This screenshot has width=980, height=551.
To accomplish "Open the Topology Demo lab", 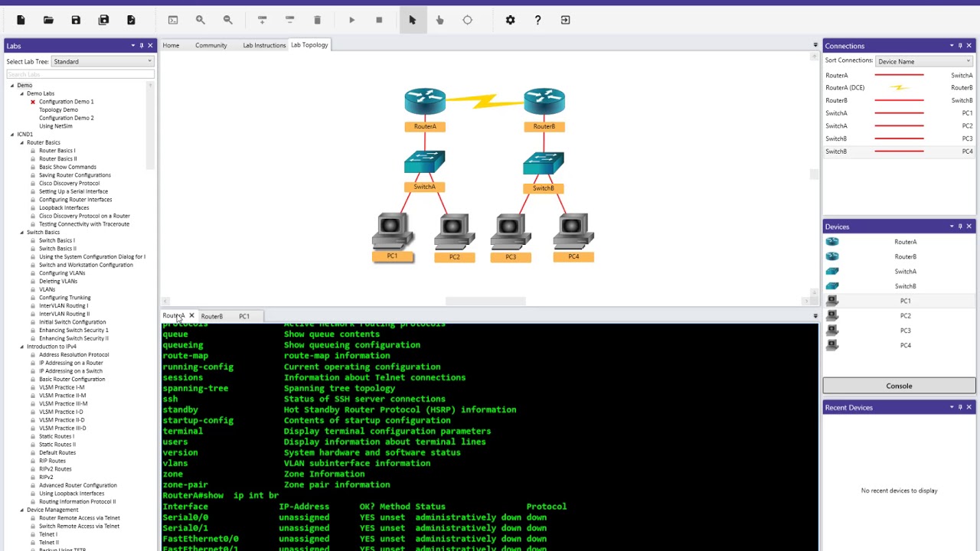I will [x=58, y=109].
